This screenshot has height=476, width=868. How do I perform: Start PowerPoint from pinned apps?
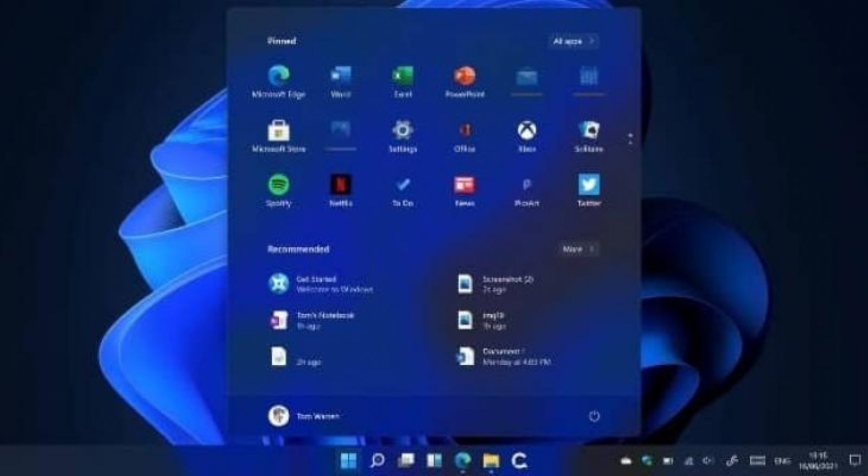click(464, 81)
